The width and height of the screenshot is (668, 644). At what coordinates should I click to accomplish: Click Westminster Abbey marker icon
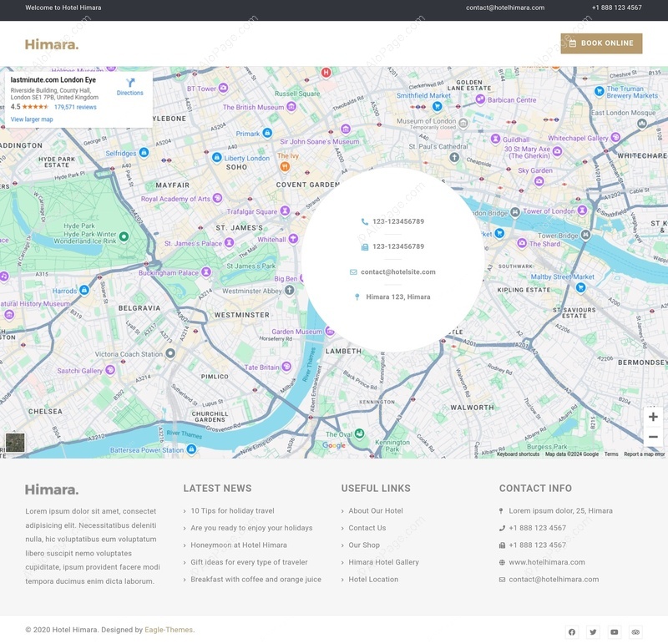pyautogui.click(x=289, y=290)
